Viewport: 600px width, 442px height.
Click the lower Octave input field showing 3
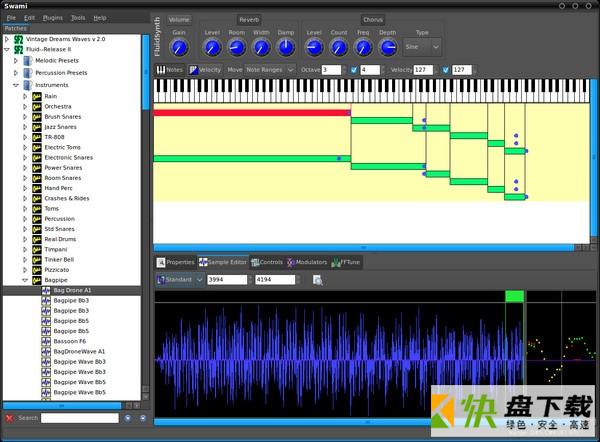331,70
